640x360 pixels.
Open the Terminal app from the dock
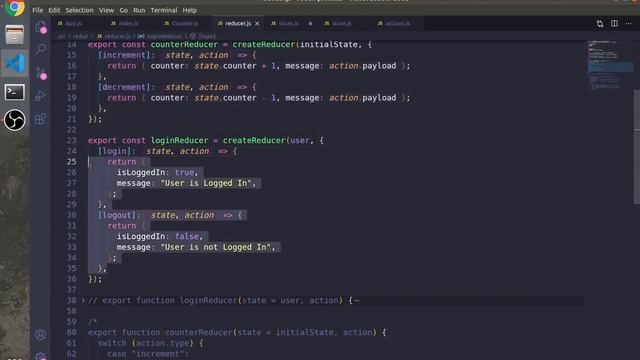(x=15, y=92)
